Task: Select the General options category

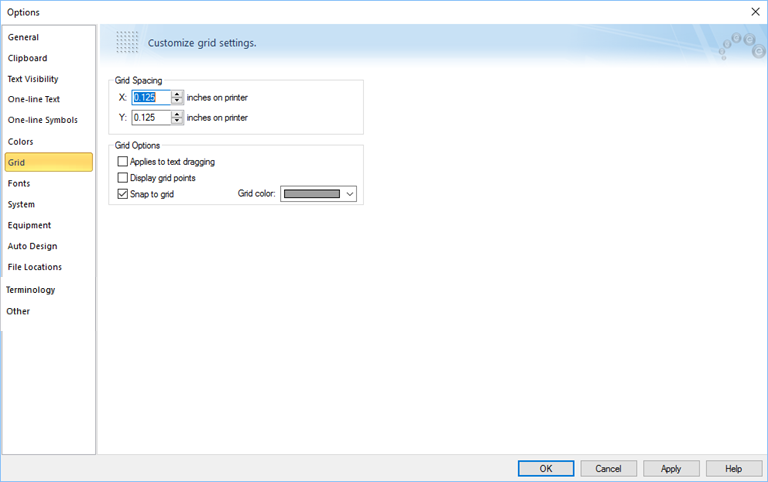Action: click(x=24, y=37)
